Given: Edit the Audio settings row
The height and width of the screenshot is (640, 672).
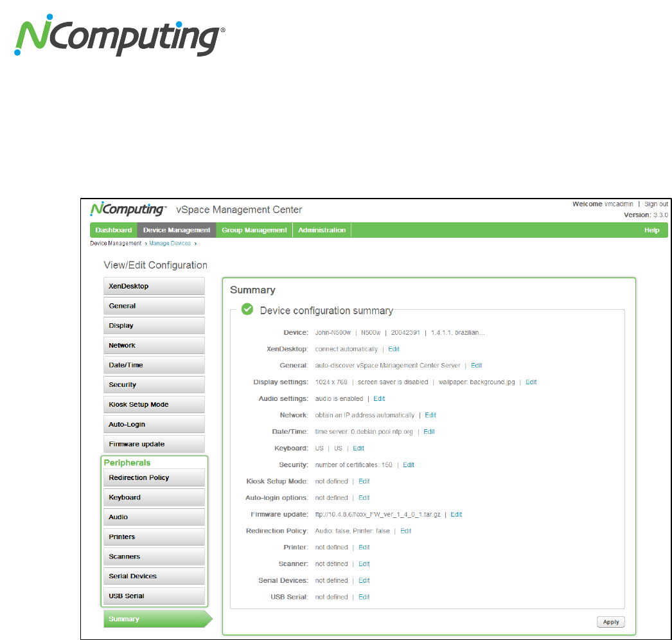Looking at the screenshot, I should pyautogui.click(x=379, y=398).
